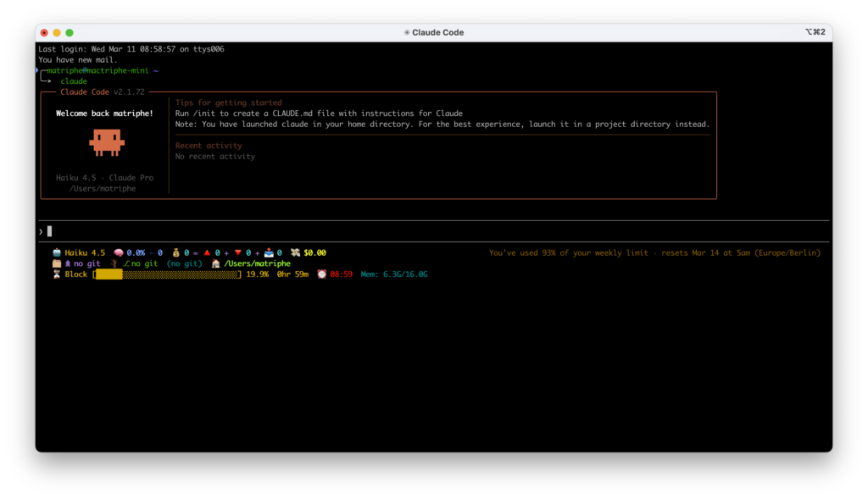Click the folder icon before no git
The image size is (868, 499).
[57, 263]
